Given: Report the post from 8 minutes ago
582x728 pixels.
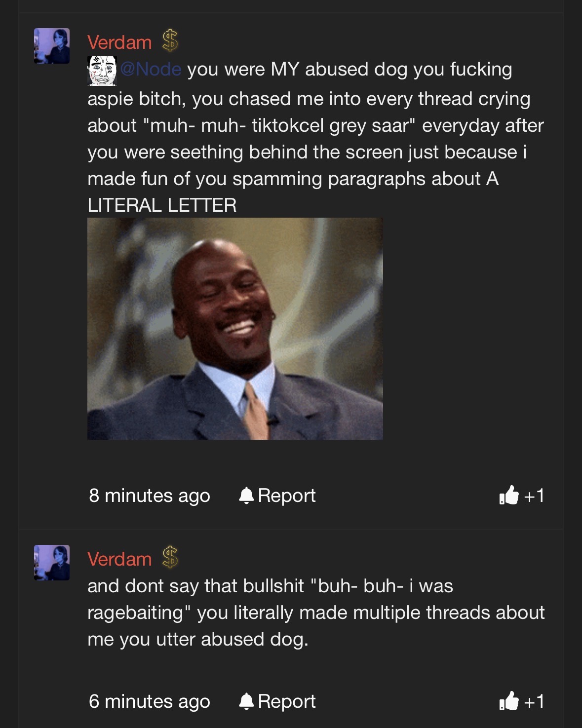Looking at the screenshot, I should coord(277,496).
